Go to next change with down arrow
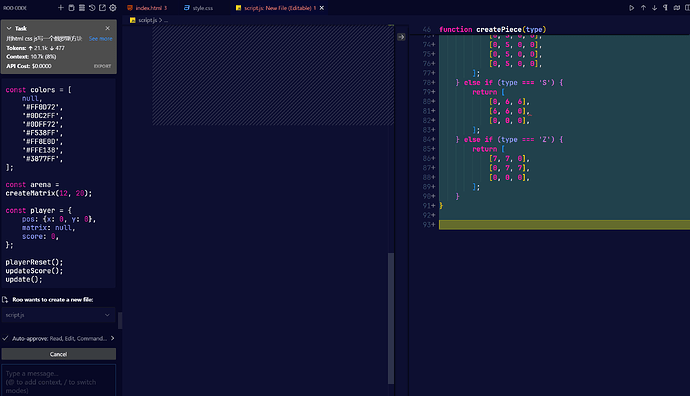This screenshot has height=396, width=690. point(654,8)
